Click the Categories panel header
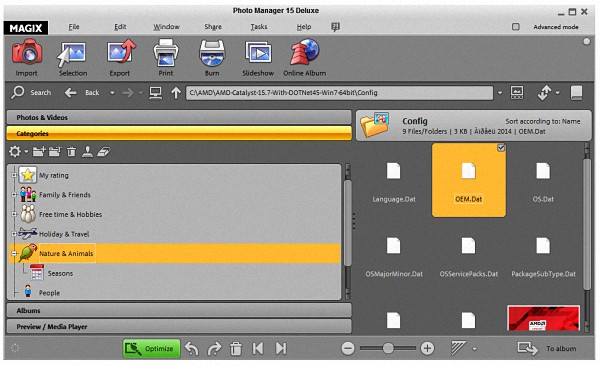This screenshot has width=600, height=366. (179, 133)
